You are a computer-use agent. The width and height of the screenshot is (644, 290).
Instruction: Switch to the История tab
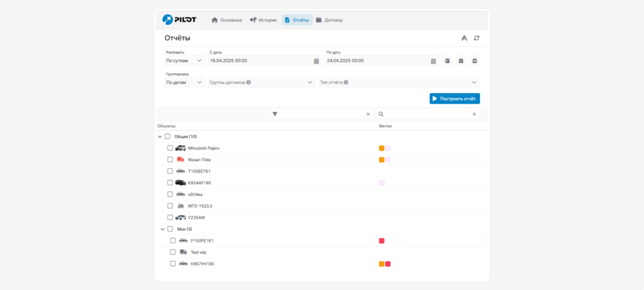(263, 20)
